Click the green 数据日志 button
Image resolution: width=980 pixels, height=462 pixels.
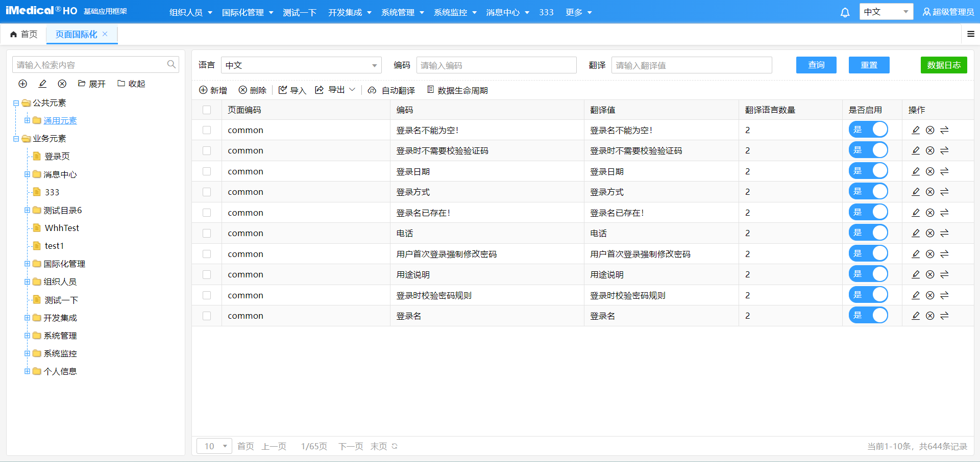coord(944,65)
